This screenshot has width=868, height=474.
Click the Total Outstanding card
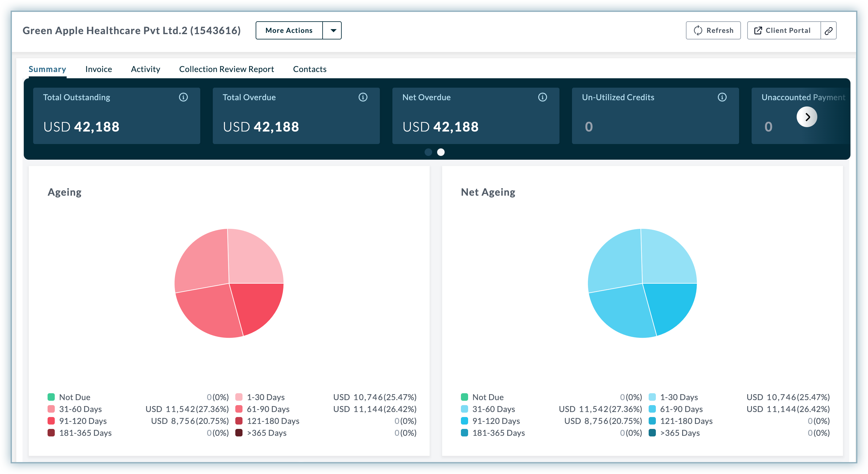tap(117, 116)
